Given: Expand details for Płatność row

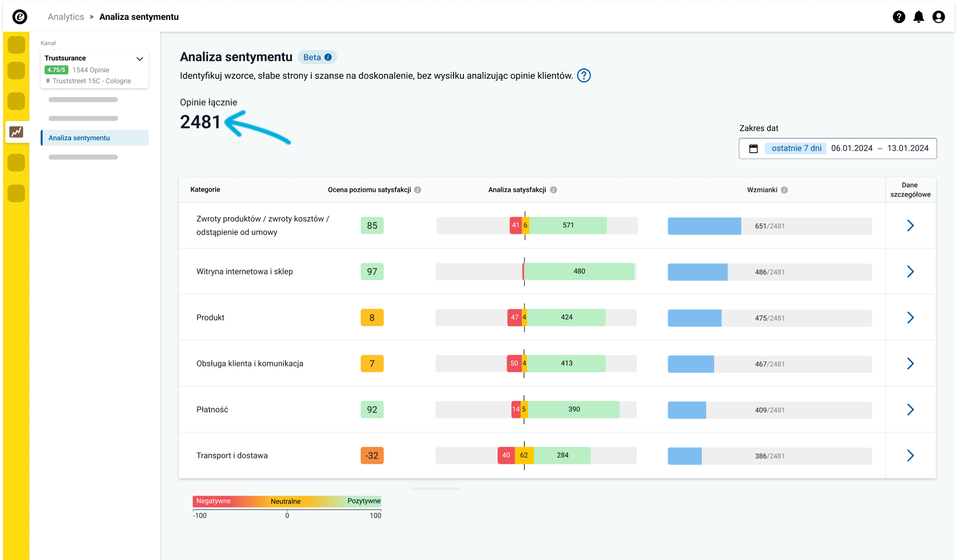Looking at the screenshot, I should [910, 409].
